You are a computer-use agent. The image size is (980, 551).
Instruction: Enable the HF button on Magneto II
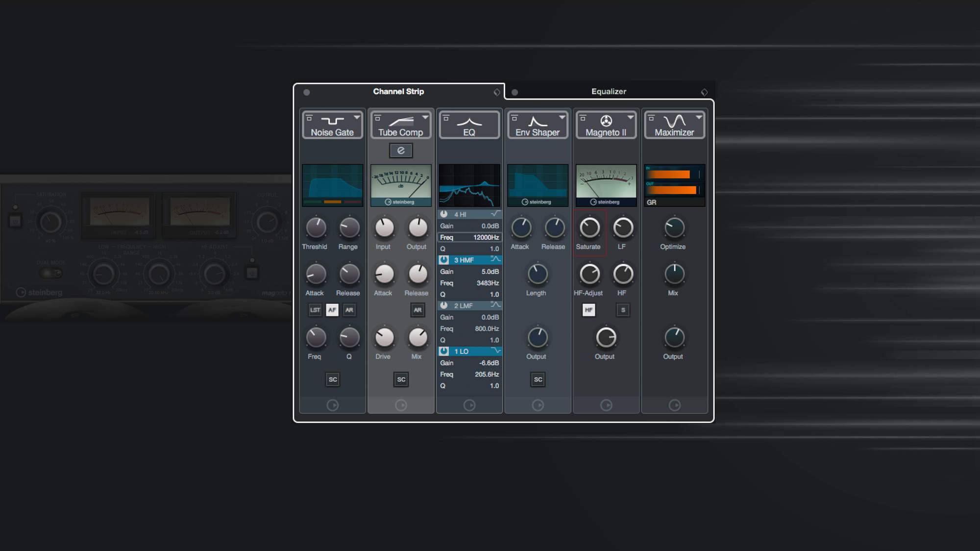pos(589,310)
